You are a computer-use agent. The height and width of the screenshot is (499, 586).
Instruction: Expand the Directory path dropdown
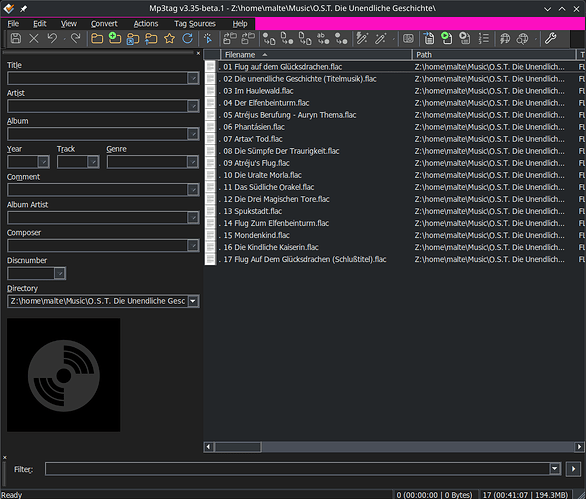click(193, 301)
